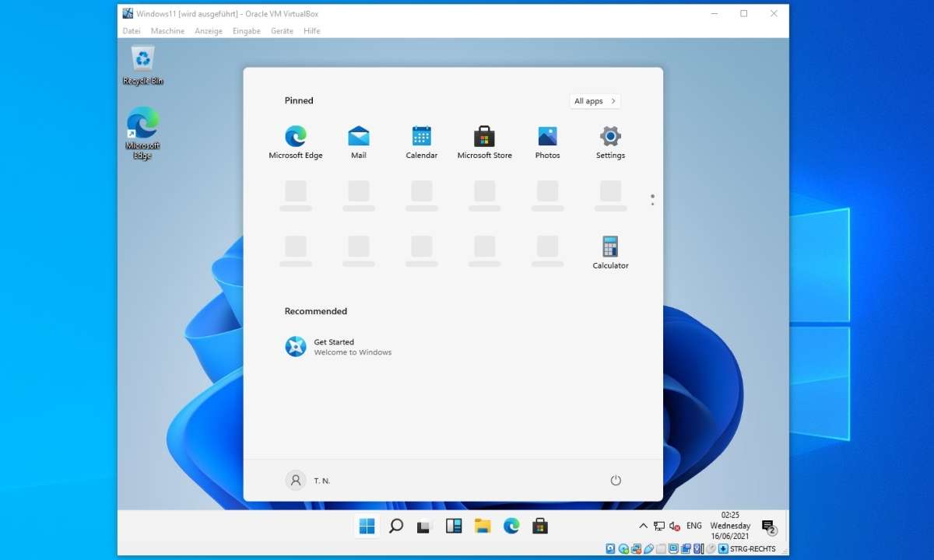Expand hidden tray icons chevron
The image size is (934, 560).
coord(643,526)
